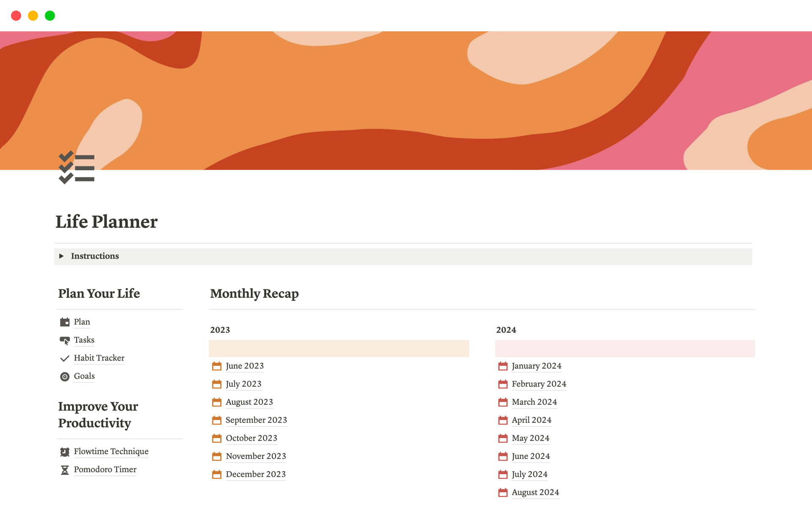Click the checklist page icon
This screenshot has width=812, height=508.
pos(77,168)
